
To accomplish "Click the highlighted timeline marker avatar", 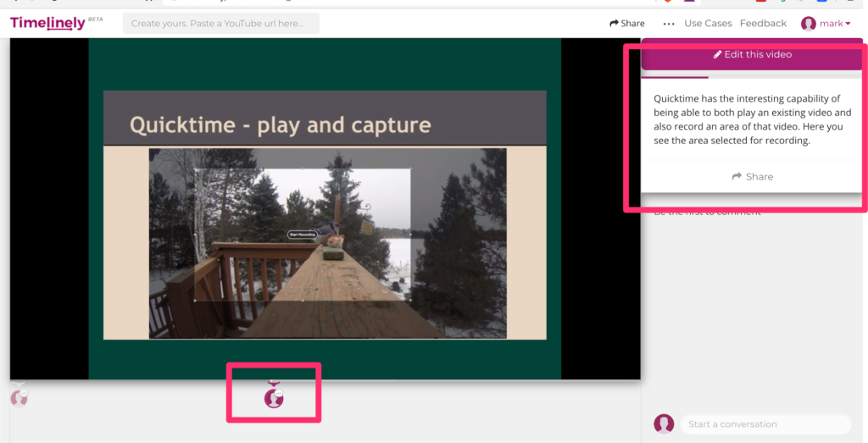I will pos(273,396).
